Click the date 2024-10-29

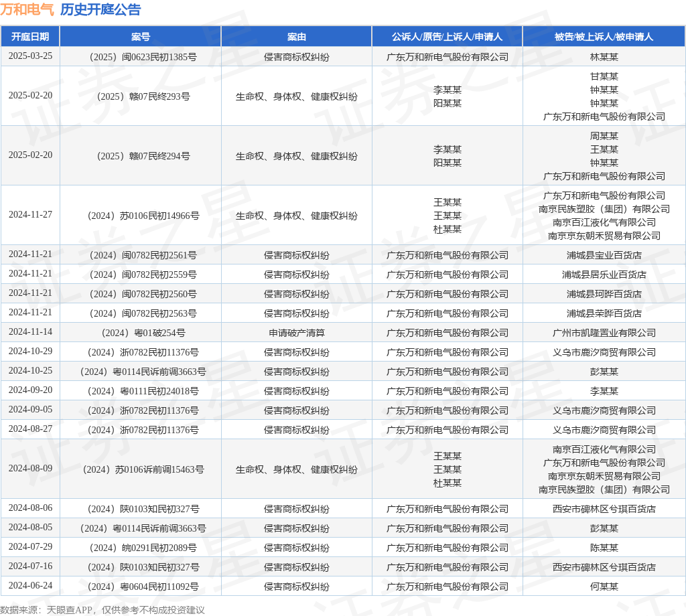(x=30, y=352)
